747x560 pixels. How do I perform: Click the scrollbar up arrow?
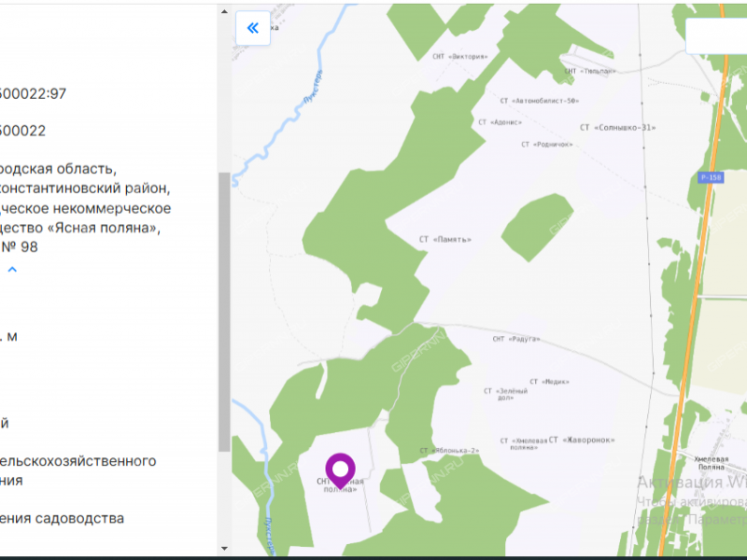point(224,12)
